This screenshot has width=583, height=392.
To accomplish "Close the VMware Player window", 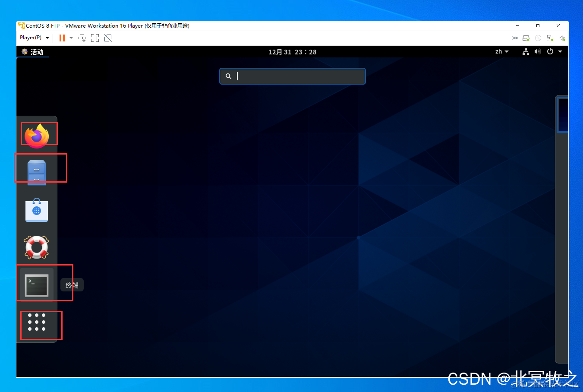I will (558, 26).
